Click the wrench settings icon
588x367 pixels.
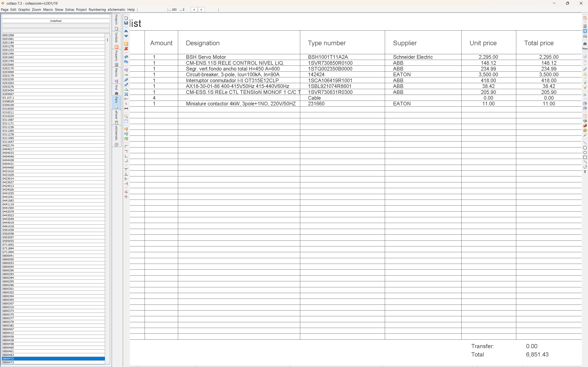(x=585, y=69)
